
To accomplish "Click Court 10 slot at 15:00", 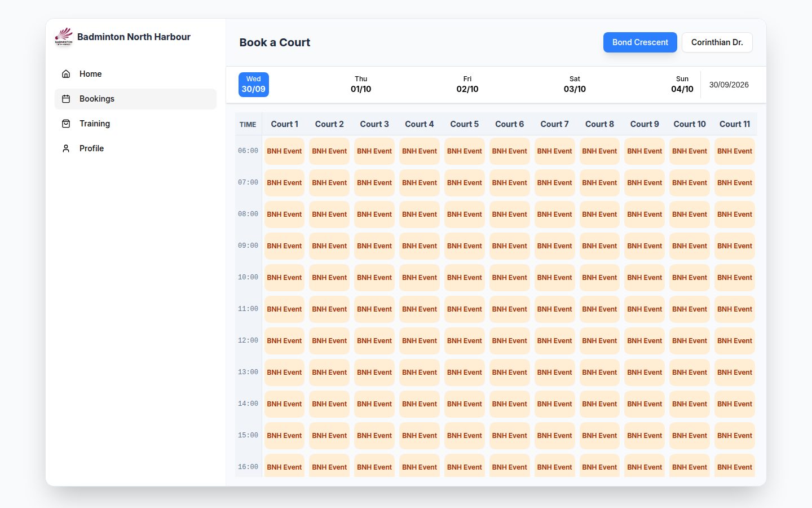I will [690, 436].
